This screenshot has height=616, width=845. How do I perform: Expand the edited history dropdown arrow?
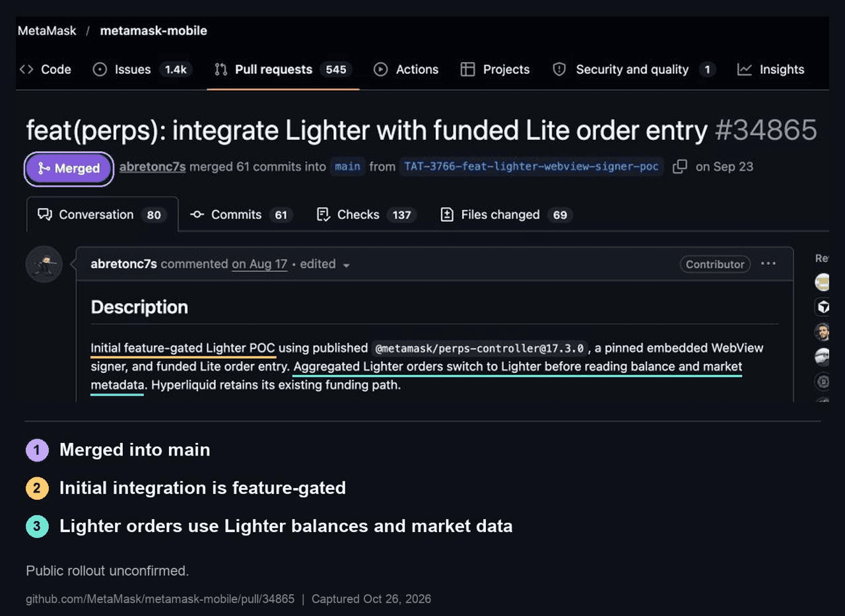(346, 265)
